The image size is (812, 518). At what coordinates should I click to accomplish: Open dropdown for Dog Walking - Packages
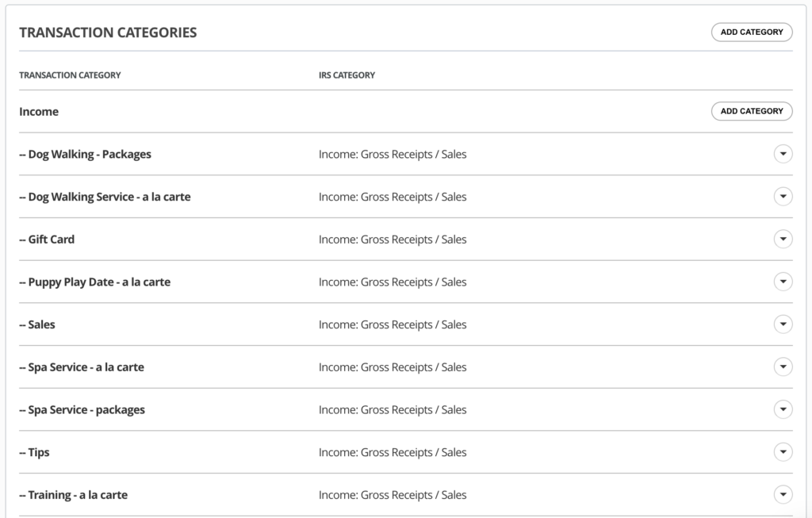(x=783, y=154)
